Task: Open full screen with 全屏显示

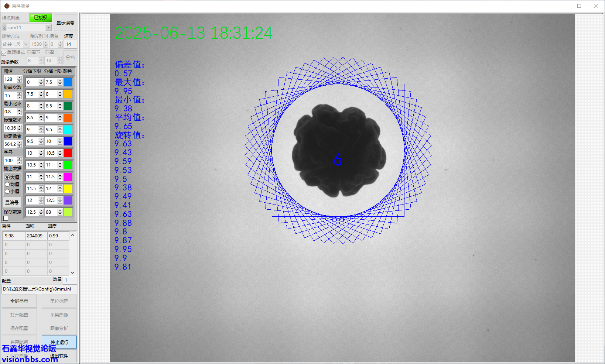Action: point(19,301)
